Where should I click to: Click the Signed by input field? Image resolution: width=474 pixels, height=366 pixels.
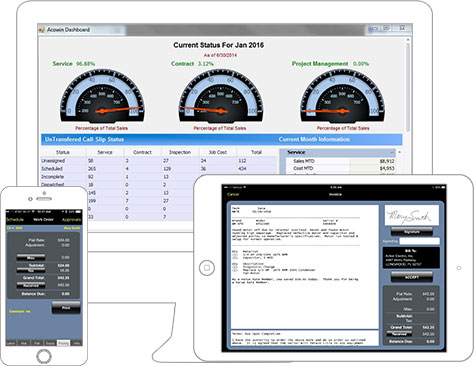[419, 241]
